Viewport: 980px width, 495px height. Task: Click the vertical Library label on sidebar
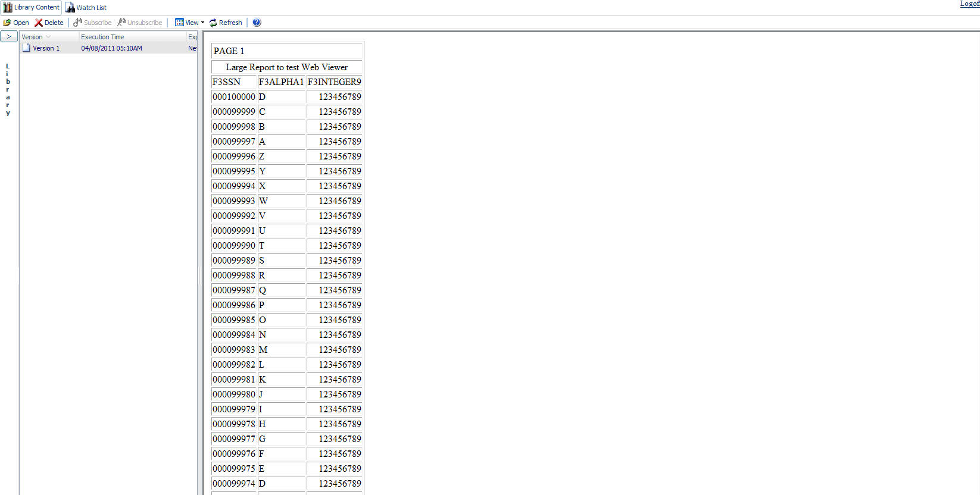[x=8, y=89]
